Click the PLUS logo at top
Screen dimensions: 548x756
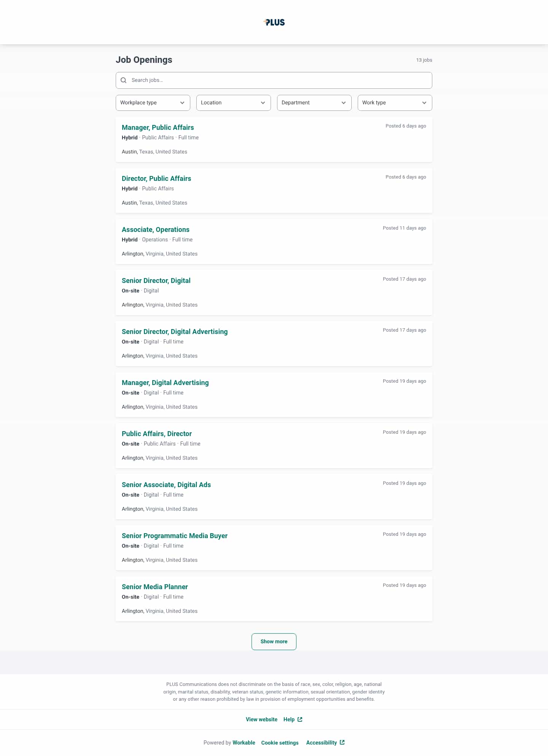pyautogui.click(x=274, y=22)
